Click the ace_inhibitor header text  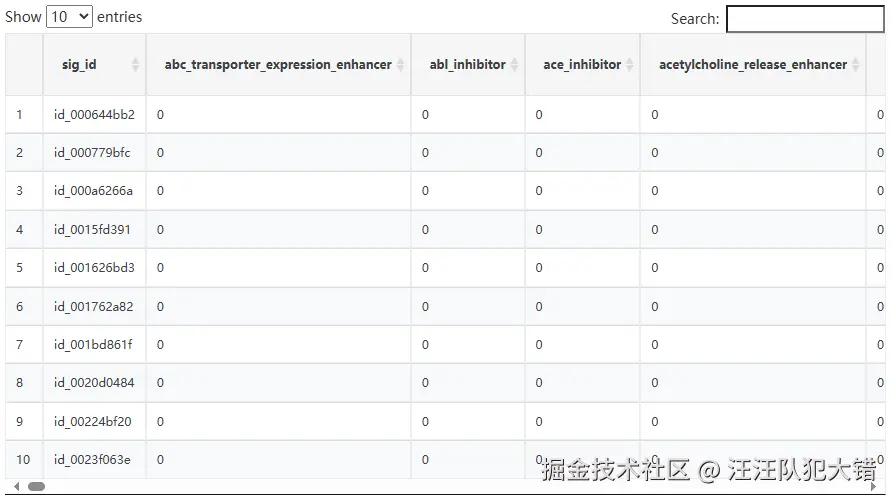click(582, 65)
